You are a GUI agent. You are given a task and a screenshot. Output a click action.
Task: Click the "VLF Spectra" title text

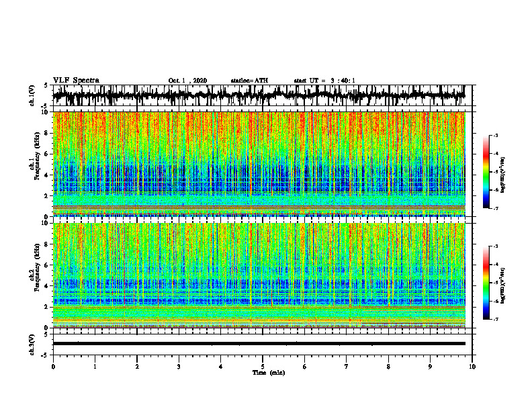pos(76,81)
